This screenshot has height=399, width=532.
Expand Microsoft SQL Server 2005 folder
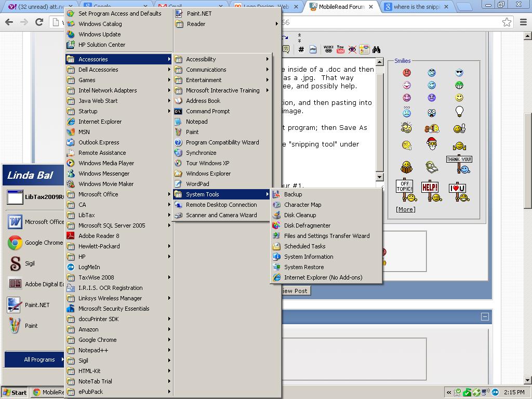point(119,225)
